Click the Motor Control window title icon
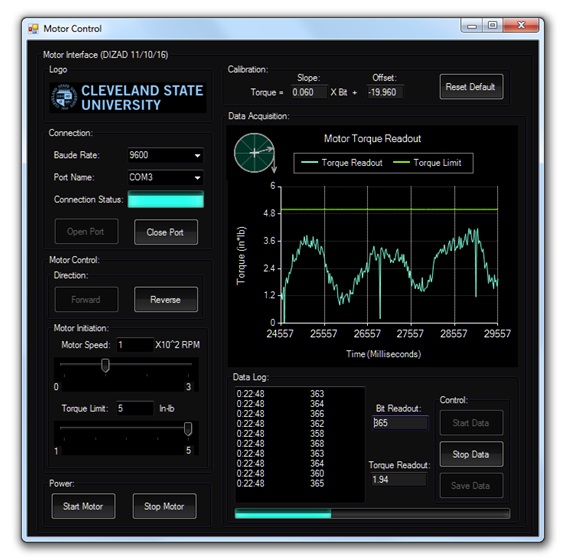The image size is (562, 559). point(33,29)
